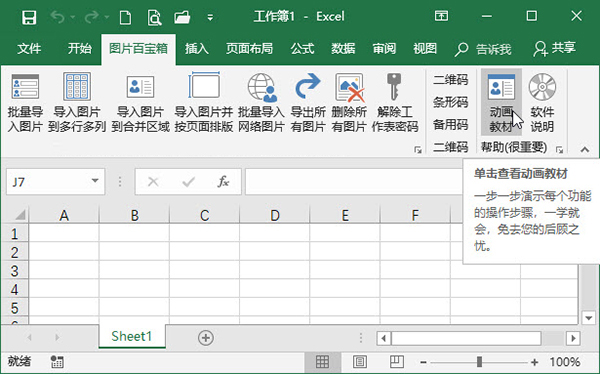
Task: Switch to the 插入 ribbon tab
Action: [x=197, y=49]
